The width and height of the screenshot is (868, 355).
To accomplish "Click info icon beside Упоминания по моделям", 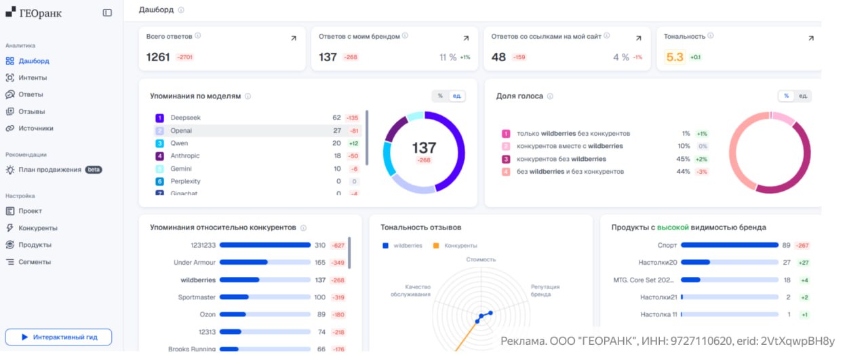I will coord(248,96).
